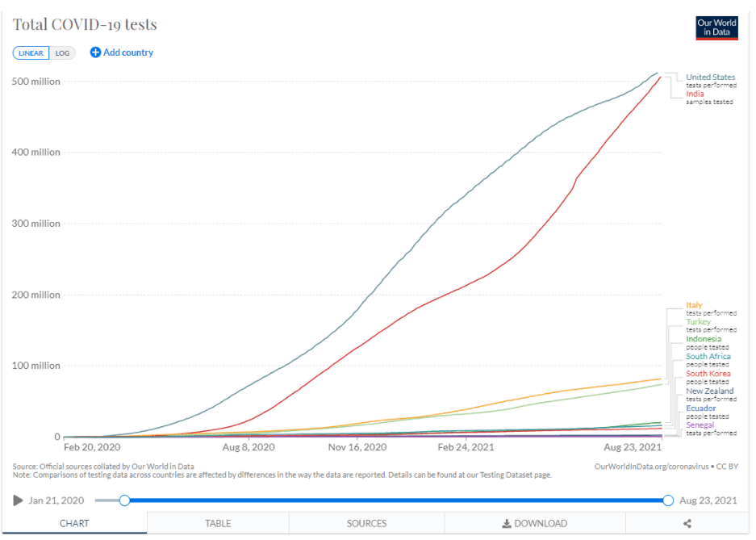The image size is (756, 540).
Task: Select the Senegal legend label
Action: pos(700,425)
